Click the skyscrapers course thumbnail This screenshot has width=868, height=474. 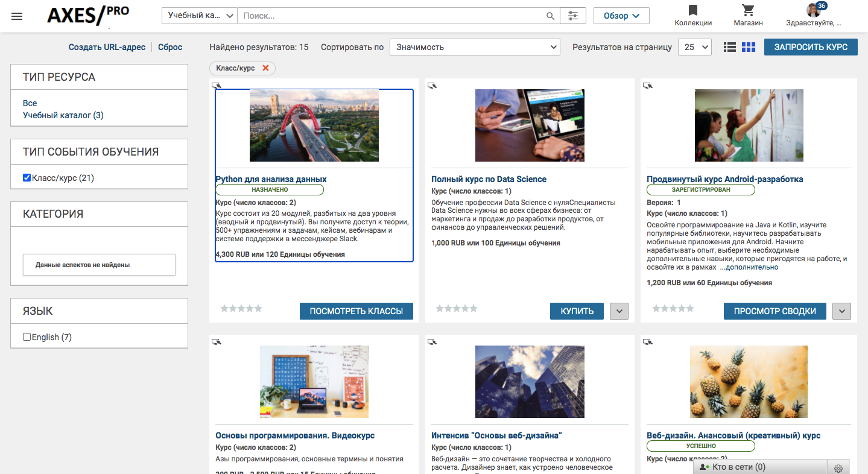530,382
